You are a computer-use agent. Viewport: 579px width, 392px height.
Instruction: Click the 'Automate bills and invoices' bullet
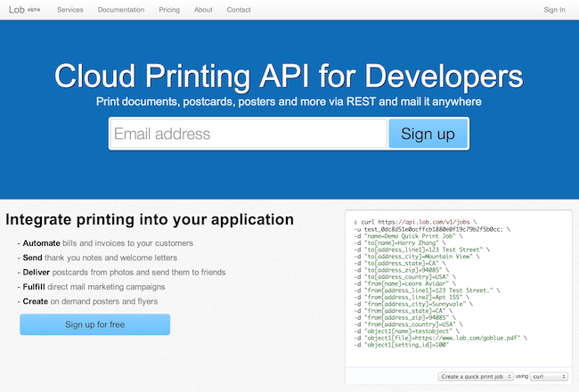click(109, 243)
